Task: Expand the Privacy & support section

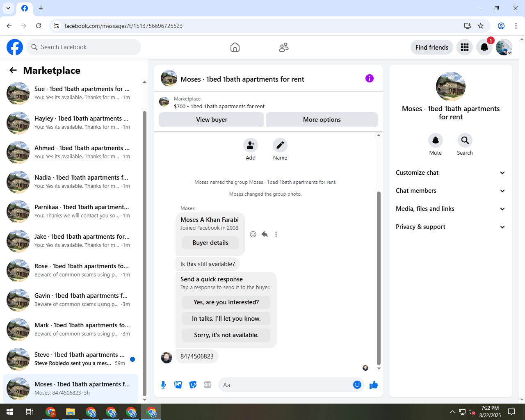Action: pyautogui.click(x=450, y=227)
